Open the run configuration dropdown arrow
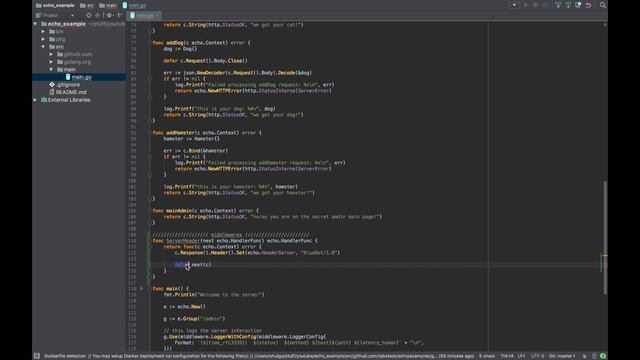 (514, 5)
